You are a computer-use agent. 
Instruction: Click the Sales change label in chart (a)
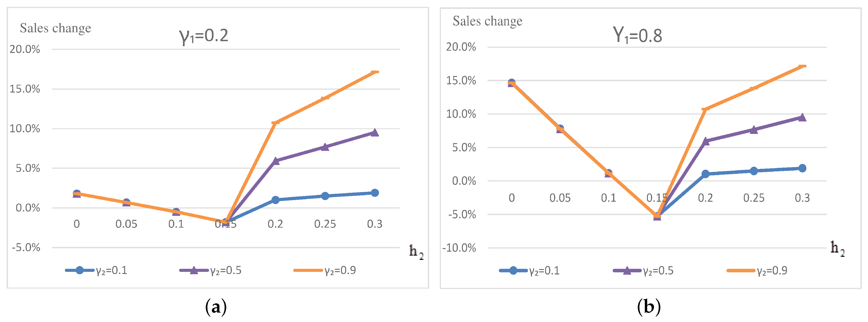[x=55, y=28]
